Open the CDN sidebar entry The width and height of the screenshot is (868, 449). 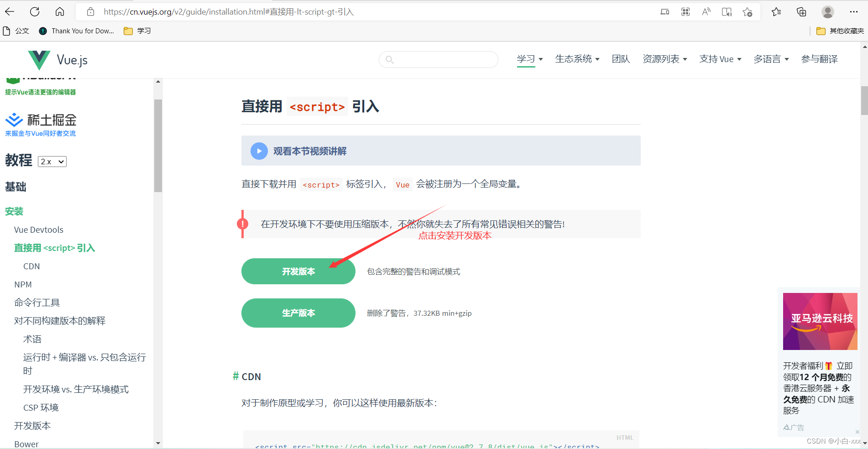click(31, 266)
